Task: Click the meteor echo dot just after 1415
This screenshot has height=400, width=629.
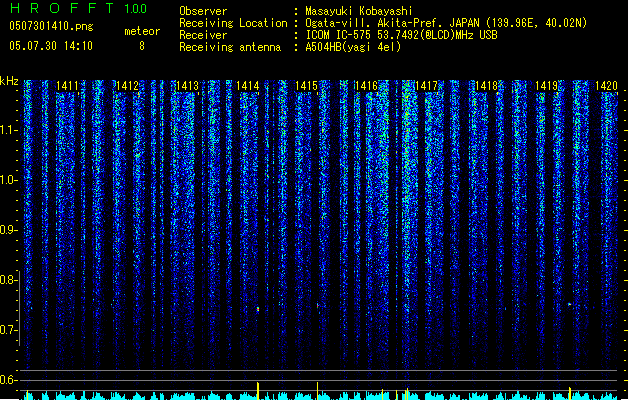Action: click(318, 306)
